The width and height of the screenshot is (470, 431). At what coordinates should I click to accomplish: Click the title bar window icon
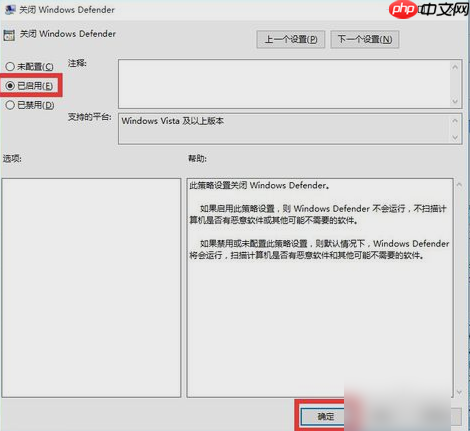[x=10, y=10]
